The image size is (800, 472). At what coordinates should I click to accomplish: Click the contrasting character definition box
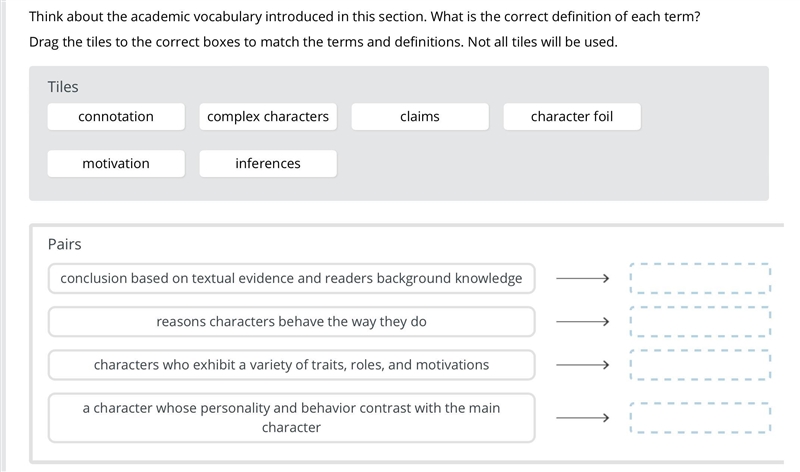click(x=291, y=418)
